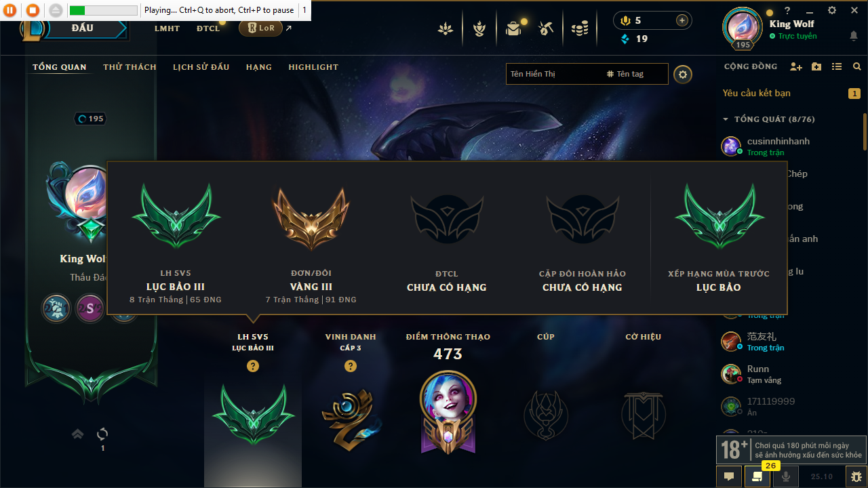
Task: Toggle the microphone mute button
Action: pos(785,476)
